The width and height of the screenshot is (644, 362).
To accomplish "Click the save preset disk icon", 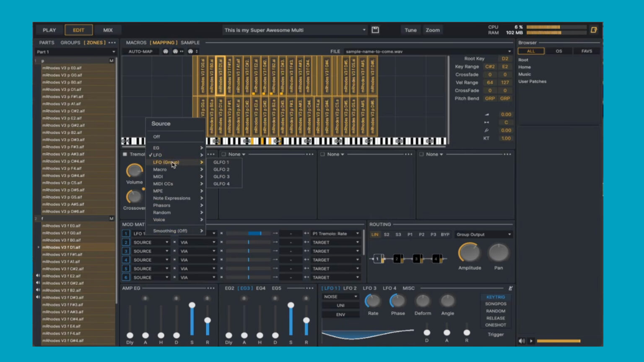I will (375, 30).
